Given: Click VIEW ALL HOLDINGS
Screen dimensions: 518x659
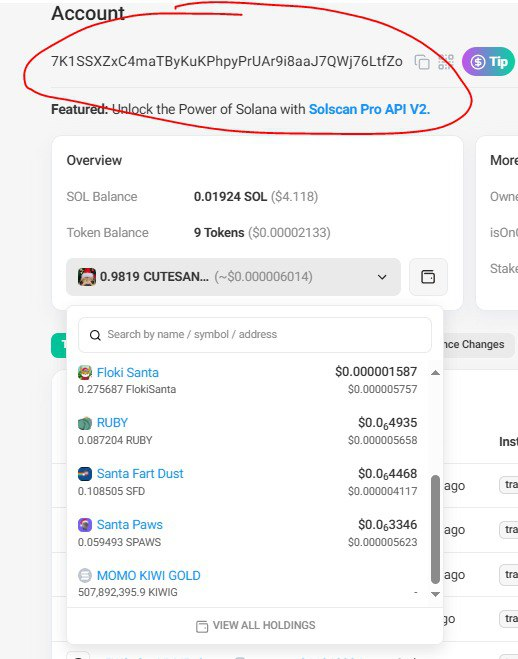Looking at the screenshot, I should 255,625.
